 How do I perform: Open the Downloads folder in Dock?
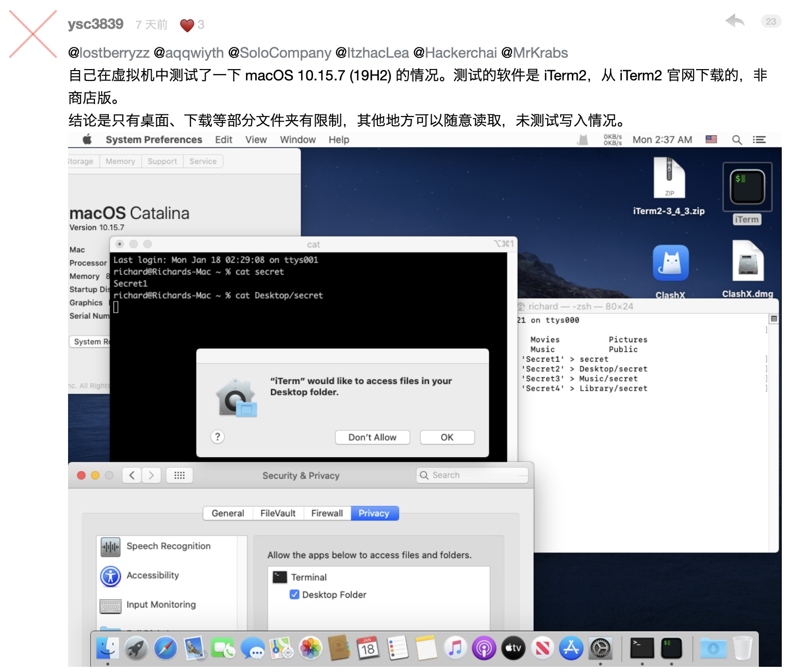[x=713, y=648]
